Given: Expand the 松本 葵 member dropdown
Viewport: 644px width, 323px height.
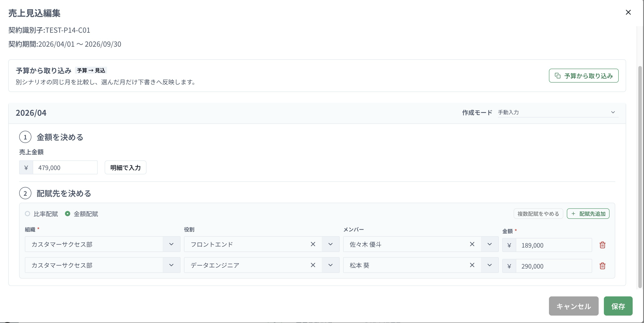Looking at the screenshot, I should pyautogui.click(x=489, y=265).
